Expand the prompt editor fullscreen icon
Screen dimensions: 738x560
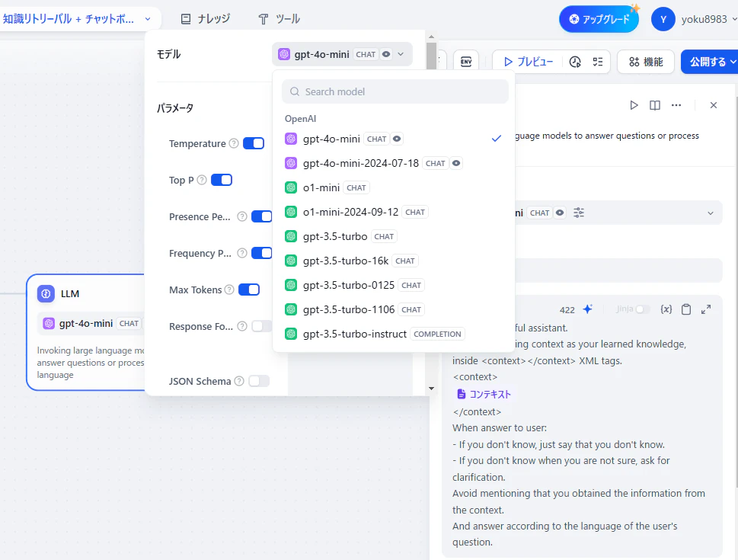[x=706, y=309]
